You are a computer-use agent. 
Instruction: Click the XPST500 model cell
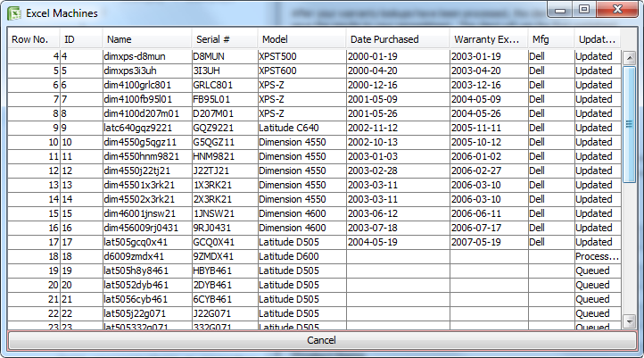(301, 56)
